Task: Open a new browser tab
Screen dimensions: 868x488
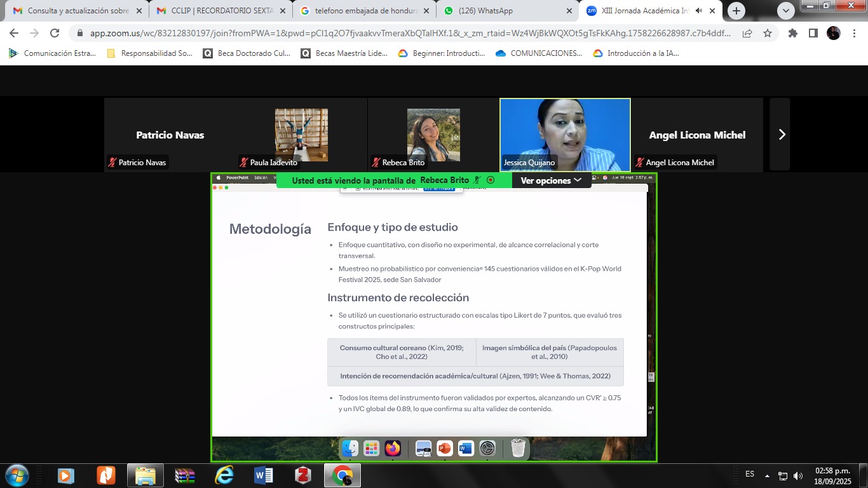Action: point(736,11)
